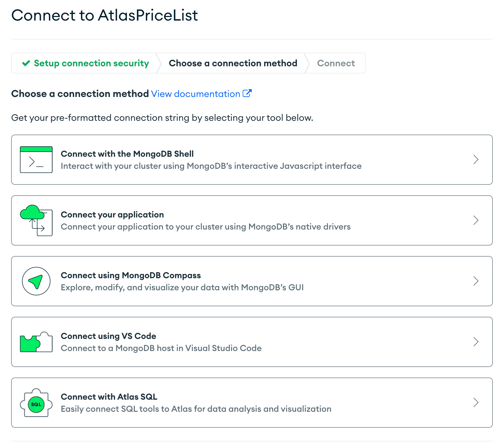The height and width of the screenshot is (448, 500).
Task: Click the MongoDB Compass paper-plane icon
Action: point(36,281)
